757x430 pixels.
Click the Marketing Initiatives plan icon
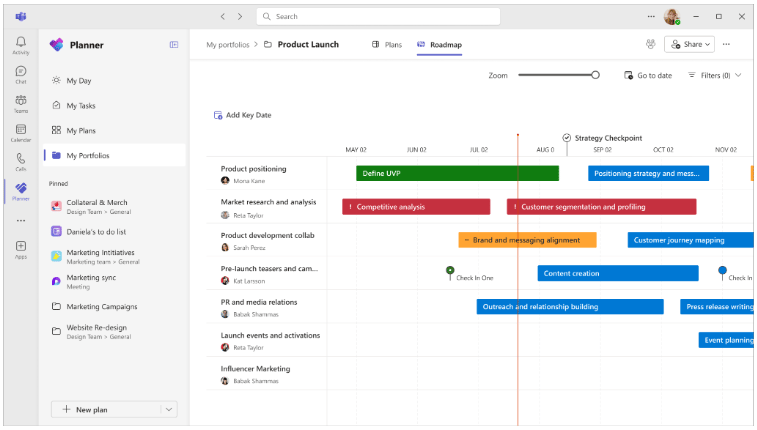(x=56, y=257)
